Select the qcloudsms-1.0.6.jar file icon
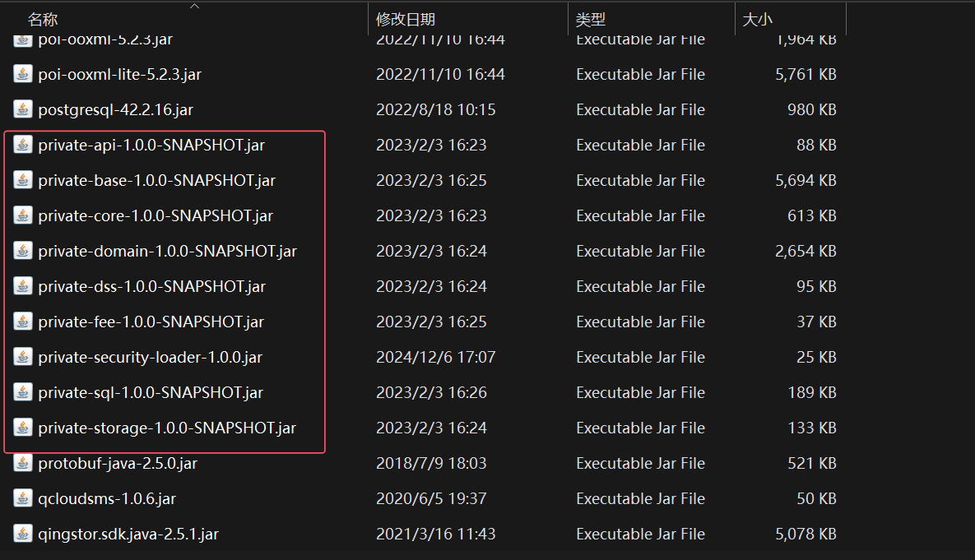Screen dimensions: 975x560 click(23, 498)
